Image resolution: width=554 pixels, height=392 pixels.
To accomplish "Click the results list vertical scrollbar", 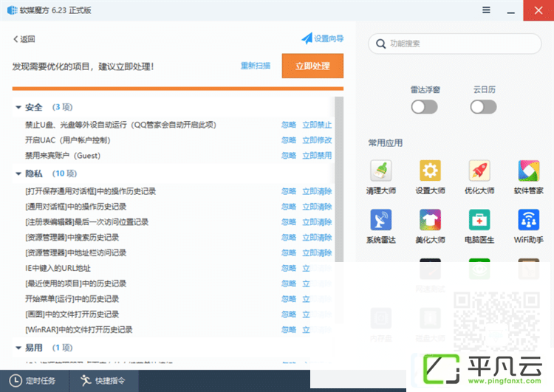I will 339,179.
